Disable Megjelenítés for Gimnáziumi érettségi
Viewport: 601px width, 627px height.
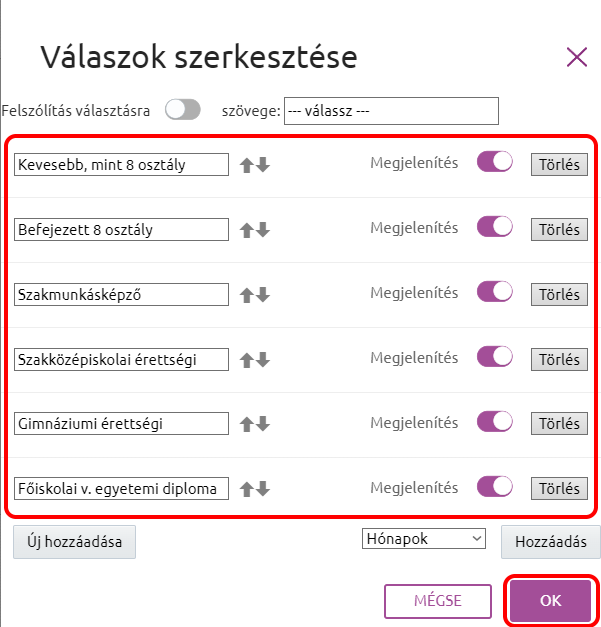pyautogui.click(x=495, y=421)
